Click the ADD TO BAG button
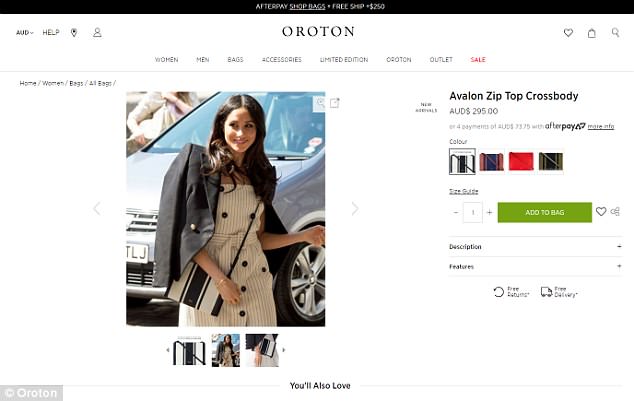634x401 pixels. [545, 212]
